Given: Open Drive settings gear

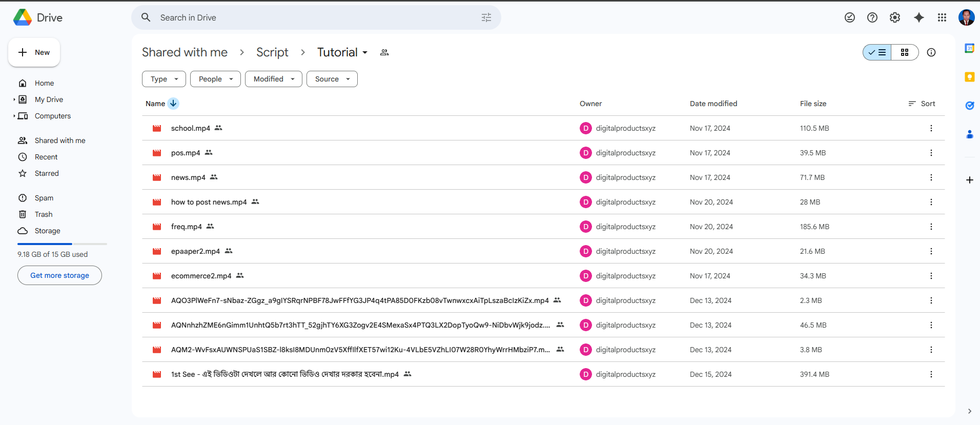Looking at the screenshot, I should 895,17.
